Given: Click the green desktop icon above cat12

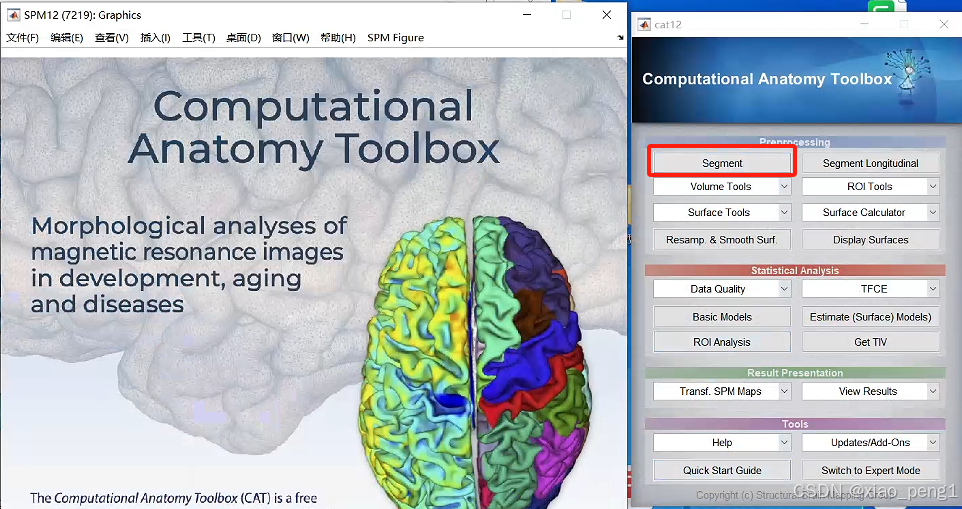Looking at the screenshot, I should [882, 6].
